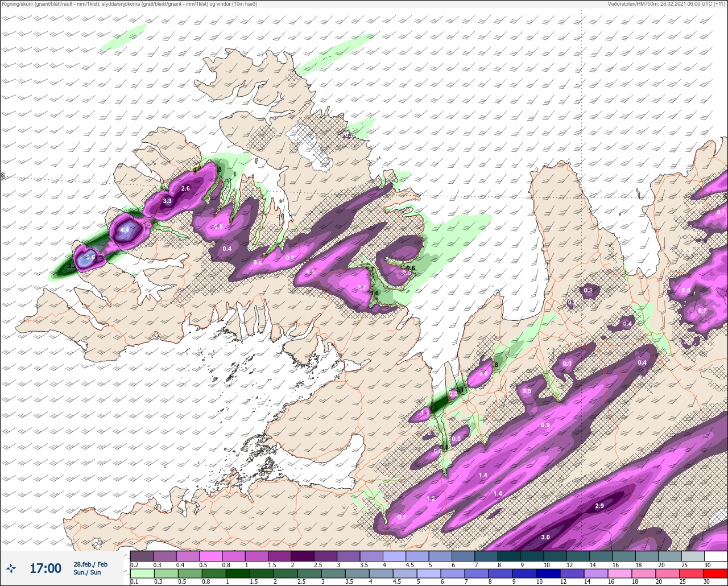Click the 2.9 precipitation value in the southeast band
This screenshot has height=586, width=728.
click(x=599, y=506)
